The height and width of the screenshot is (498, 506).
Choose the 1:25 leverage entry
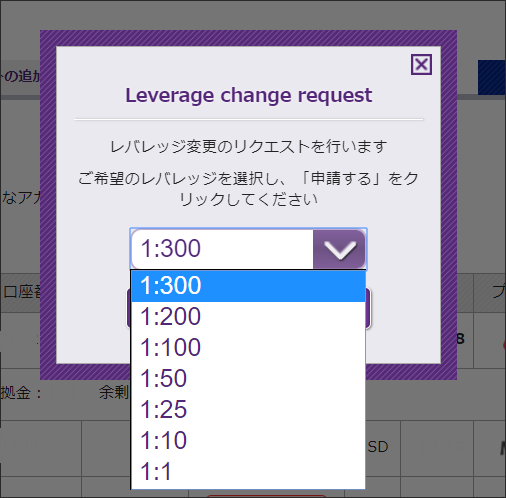(248, 410)
